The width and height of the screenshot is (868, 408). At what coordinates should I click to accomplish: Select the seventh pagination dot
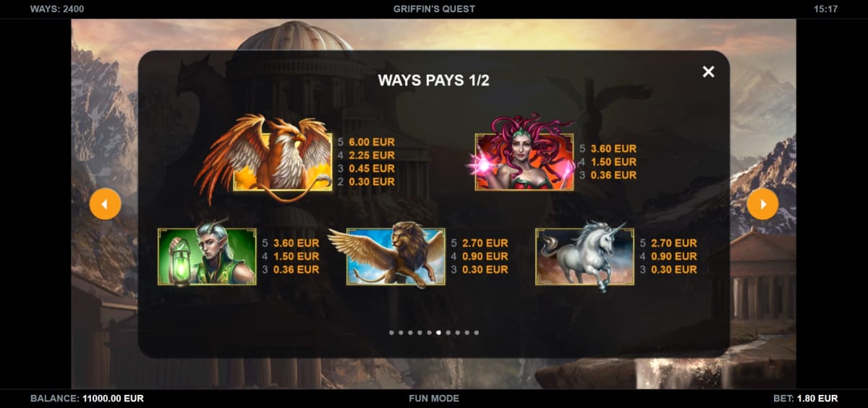pos(448,333)
